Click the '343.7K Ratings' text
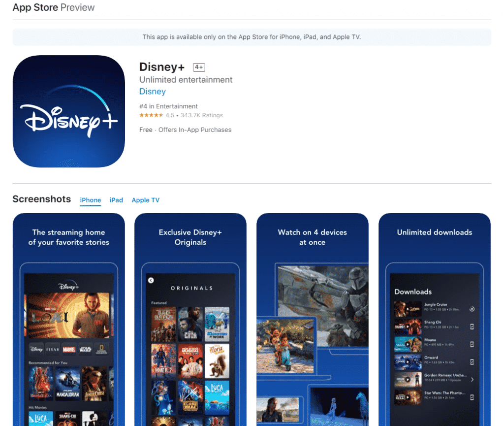The width and height of the screenshot is (504, 426). pyautogui.click(x=201, y=115)
